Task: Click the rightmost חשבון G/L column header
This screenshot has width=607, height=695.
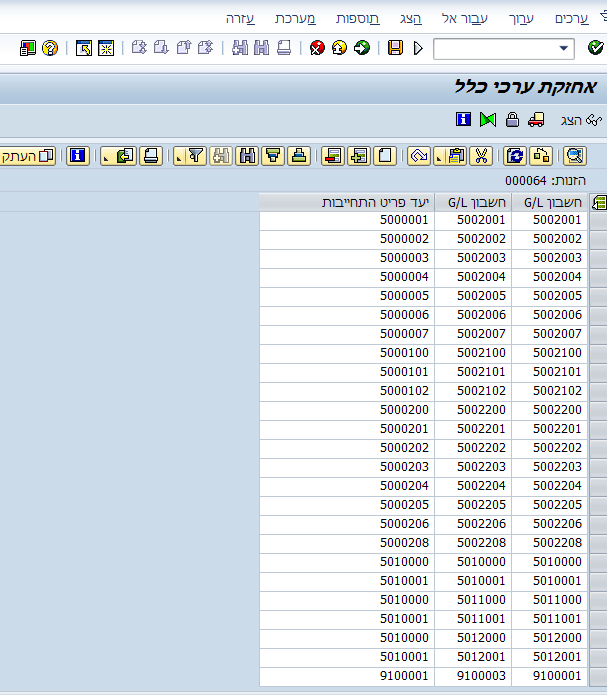Action: click(550, 203)
